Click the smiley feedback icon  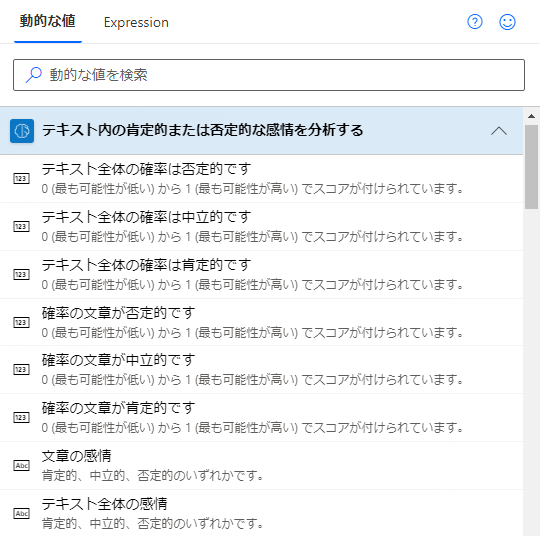click(x=507, y=22)
